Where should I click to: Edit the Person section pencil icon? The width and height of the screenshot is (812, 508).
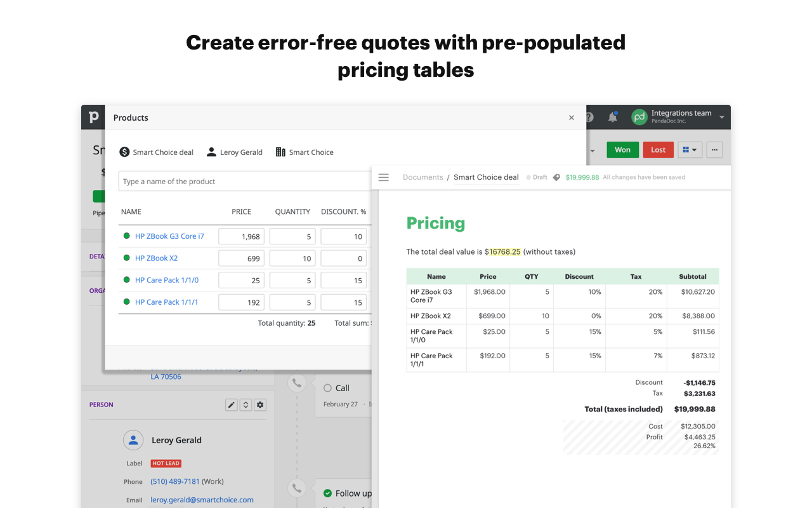pos(232,404)
